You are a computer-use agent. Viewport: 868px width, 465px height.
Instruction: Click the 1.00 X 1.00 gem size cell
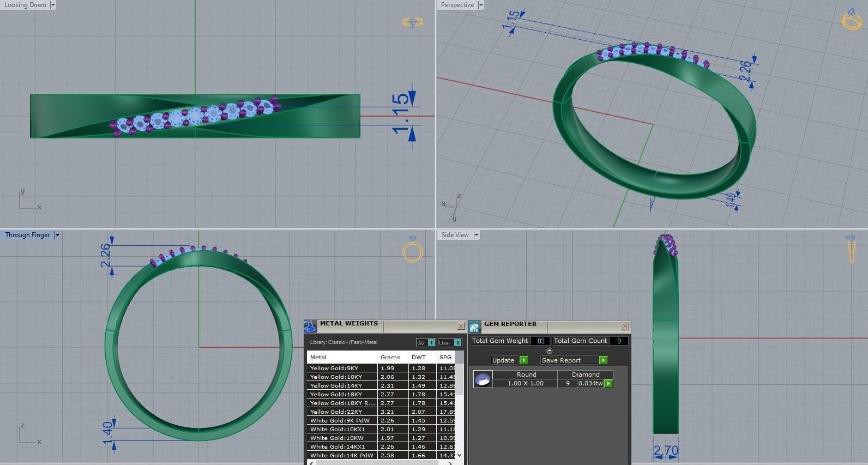(525, 383)
